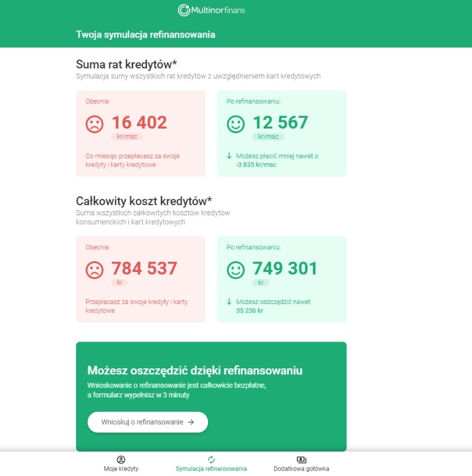Click the red value 16 402
The height and width of the screenshot is (476, 472).
[x=140, y=123]
